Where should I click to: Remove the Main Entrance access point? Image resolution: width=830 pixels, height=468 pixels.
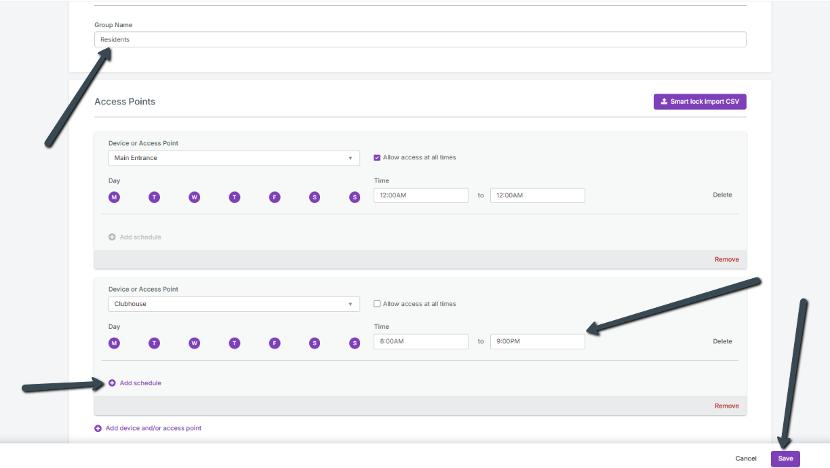tap(726, 259)
